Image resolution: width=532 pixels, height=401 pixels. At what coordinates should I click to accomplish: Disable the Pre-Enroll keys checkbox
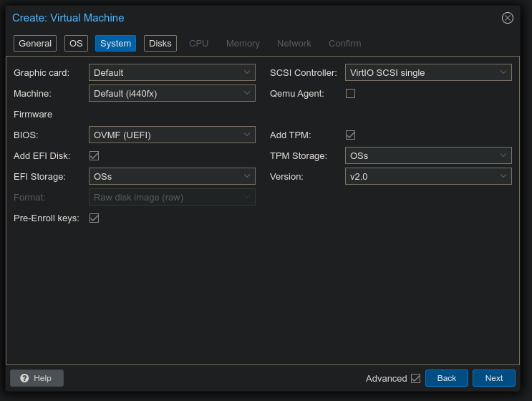click(94, 218)
